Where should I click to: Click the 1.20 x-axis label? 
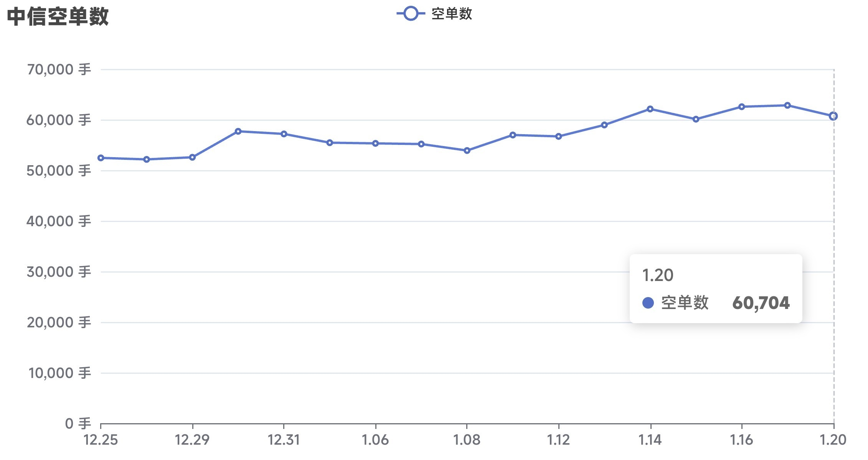pyautogui.click(x=833, y=440)
